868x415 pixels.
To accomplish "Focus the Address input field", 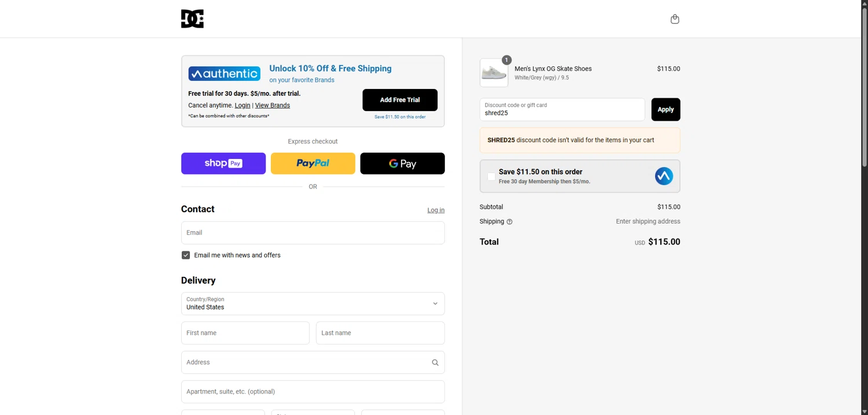I will tap(312, 362).
